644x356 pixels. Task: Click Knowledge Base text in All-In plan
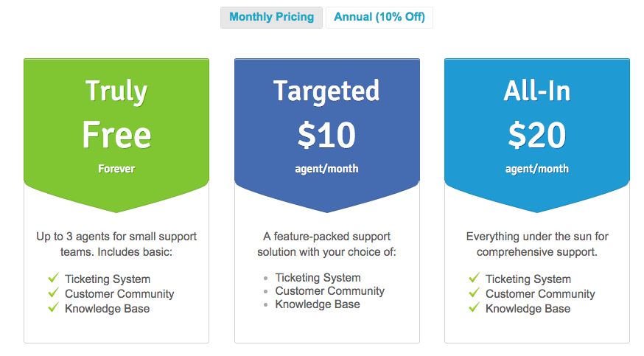coord(528,308)
